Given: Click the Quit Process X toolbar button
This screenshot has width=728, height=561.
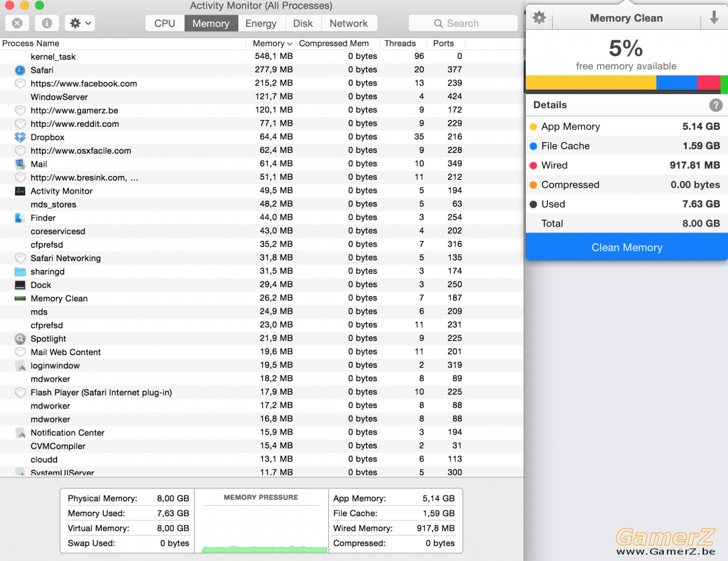Looking at the screenshot, I should point(17,23).
